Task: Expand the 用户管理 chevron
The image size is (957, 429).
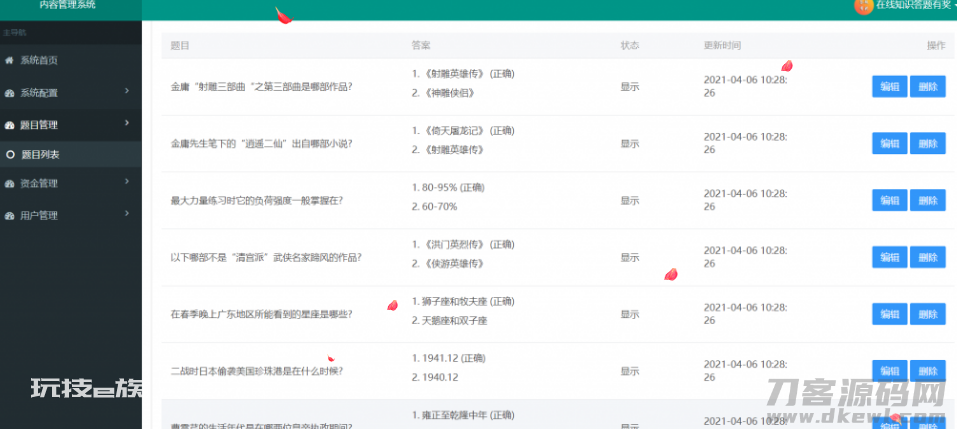Action: click(x=127, y=214)
